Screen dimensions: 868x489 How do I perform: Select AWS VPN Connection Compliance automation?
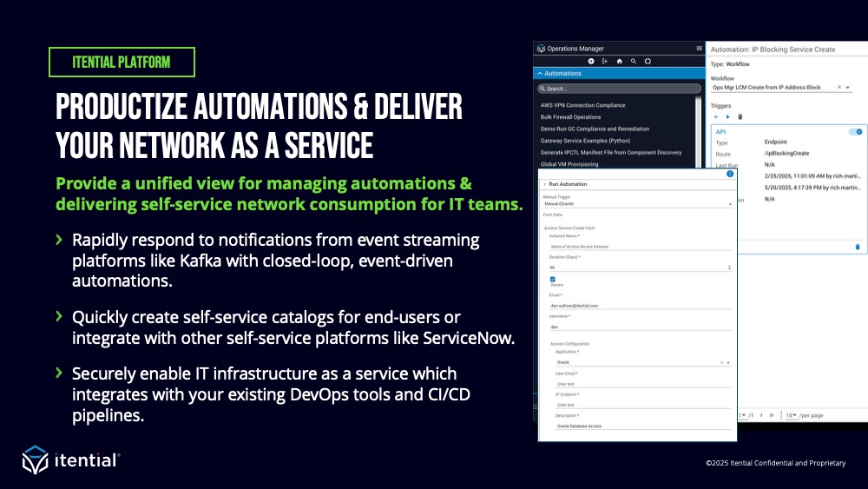point(583,105)
